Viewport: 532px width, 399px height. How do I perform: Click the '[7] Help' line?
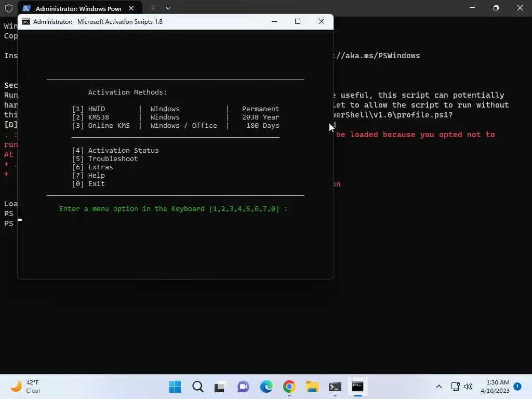coord(88,176)
